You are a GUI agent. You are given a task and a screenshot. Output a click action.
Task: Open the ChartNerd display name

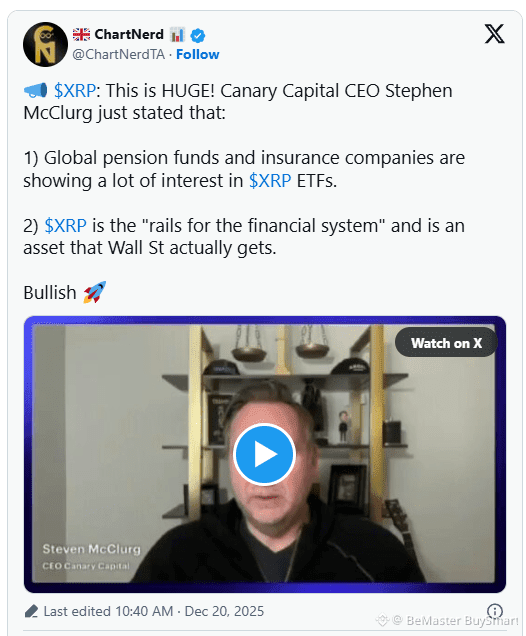[129, 34]
